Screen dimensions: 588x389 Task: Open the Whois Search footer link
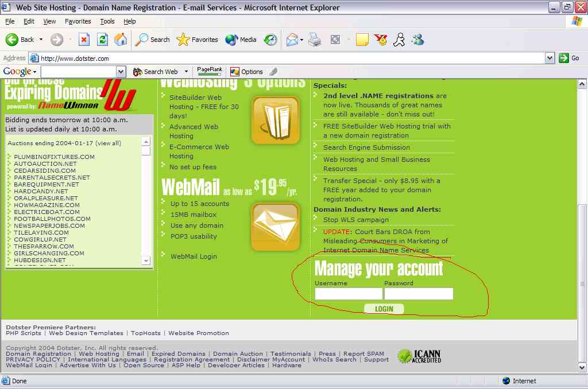[x=334, y=359]
